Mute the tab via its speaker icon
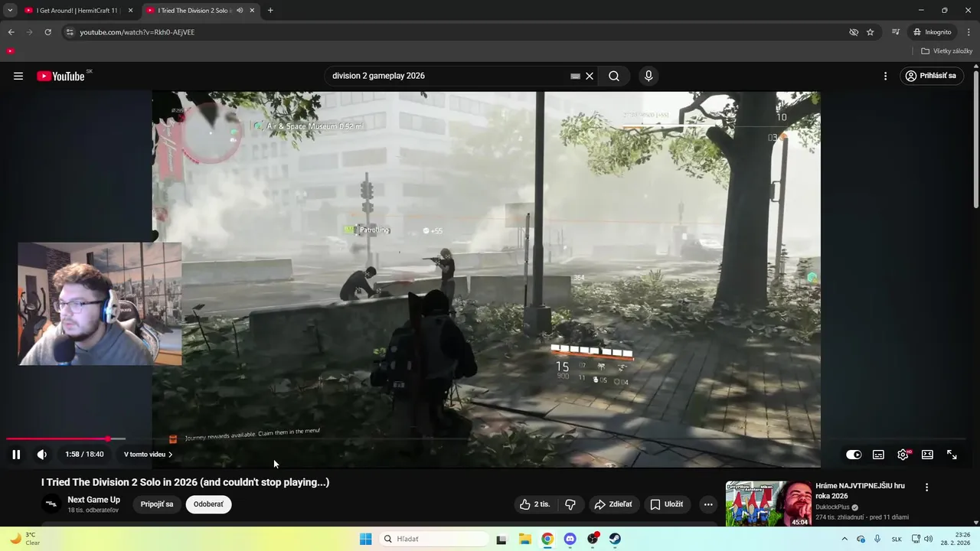Image resolution: width=980 pixels, height=551 pixels. point(240,11)
